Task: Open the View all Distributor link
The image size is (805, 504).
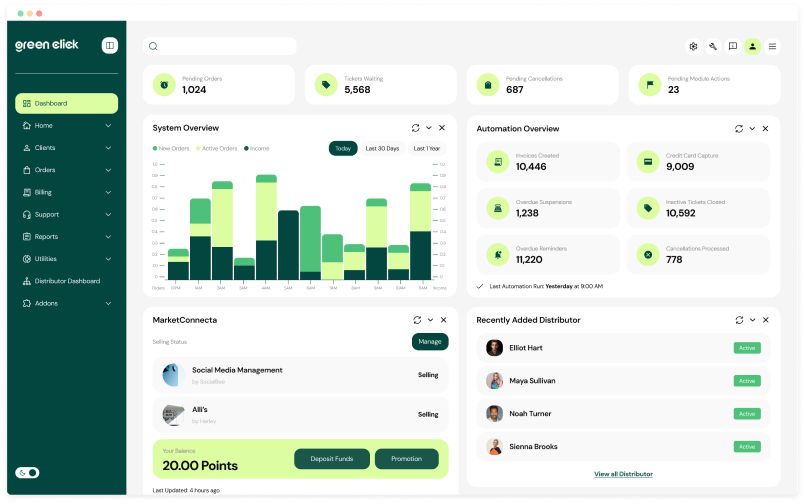Action: pos(623,474)
